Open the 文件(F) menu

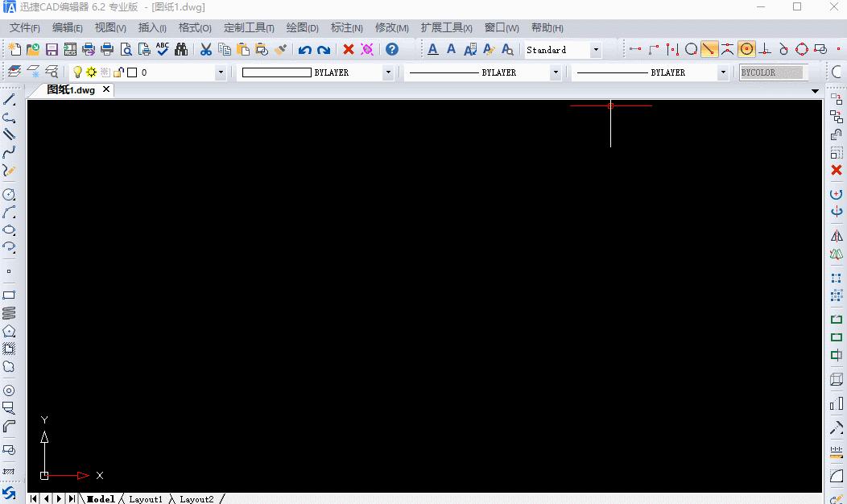pos(25,27)
